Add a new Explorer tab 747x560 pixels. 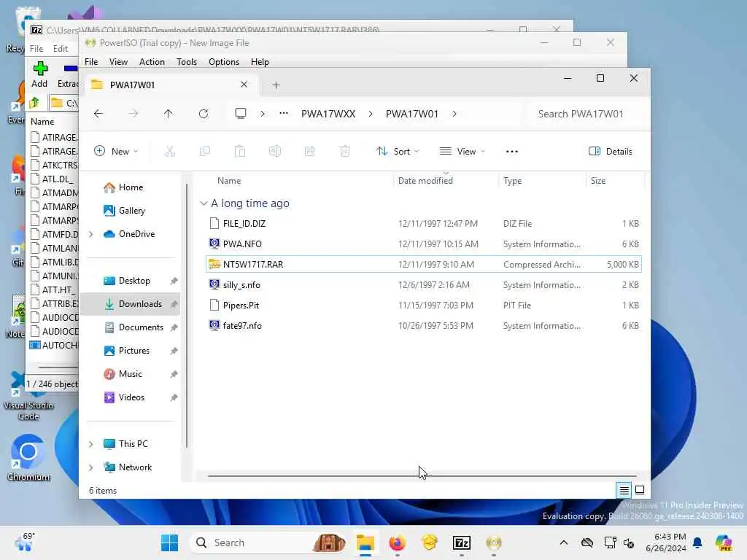click(276, 85)
